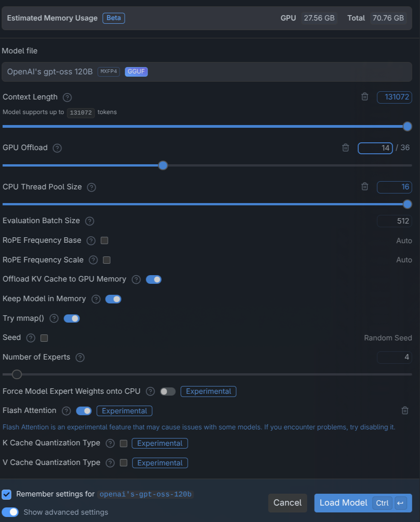Reset CPU Thread Pool Size via trash icon
Viewport: 420px width, 522px height.
(364, 187)
